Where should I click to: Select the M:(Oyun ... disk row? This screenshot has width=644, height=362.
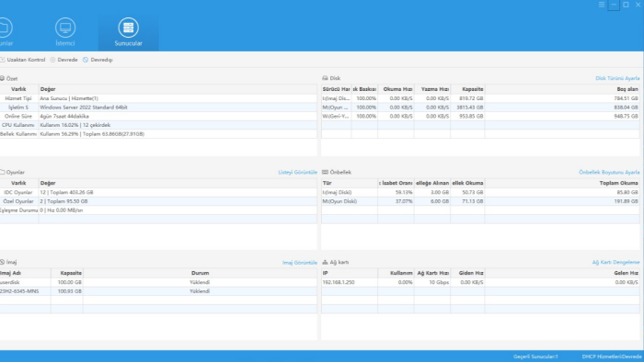click(480, 107)
